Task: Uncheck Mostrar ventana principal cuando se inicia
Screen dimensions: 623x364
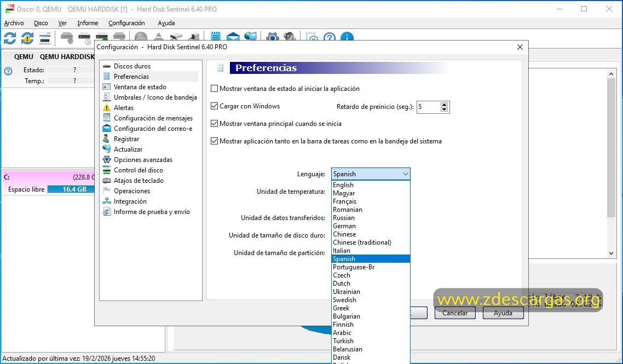Action: coord(214,124)
